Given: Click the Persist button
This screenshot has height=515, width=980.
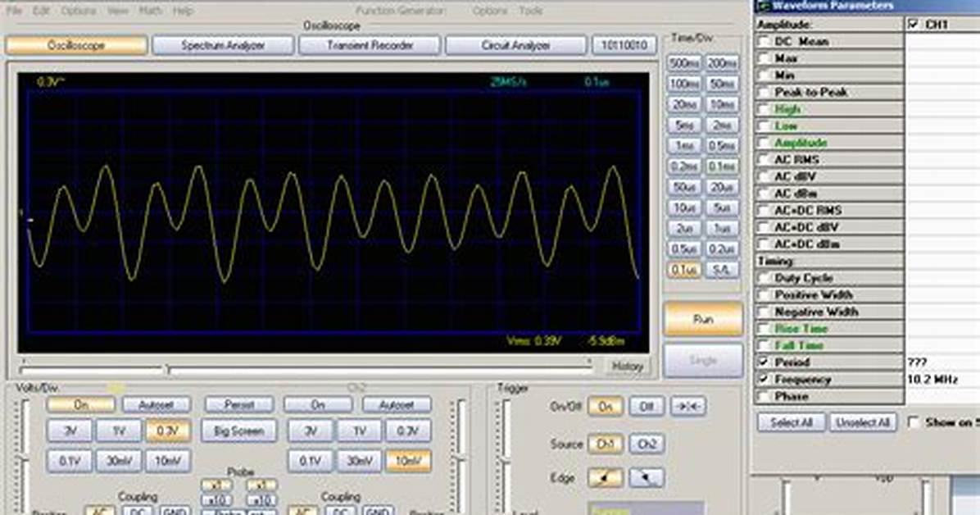Looking at the screenshot, I should tap(238, 405).
